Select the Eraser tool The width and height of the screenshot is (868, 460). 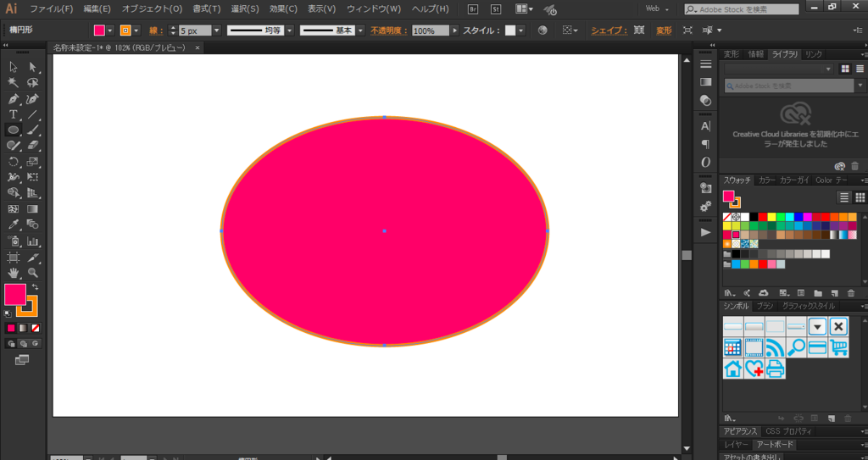pyautogui.click(x=33, y=146)
